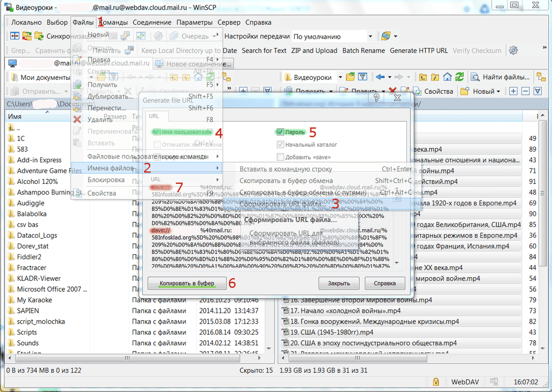Click the red X delete icon in remote toolbar
The image size is (552, 392).
tap(392, 91)
